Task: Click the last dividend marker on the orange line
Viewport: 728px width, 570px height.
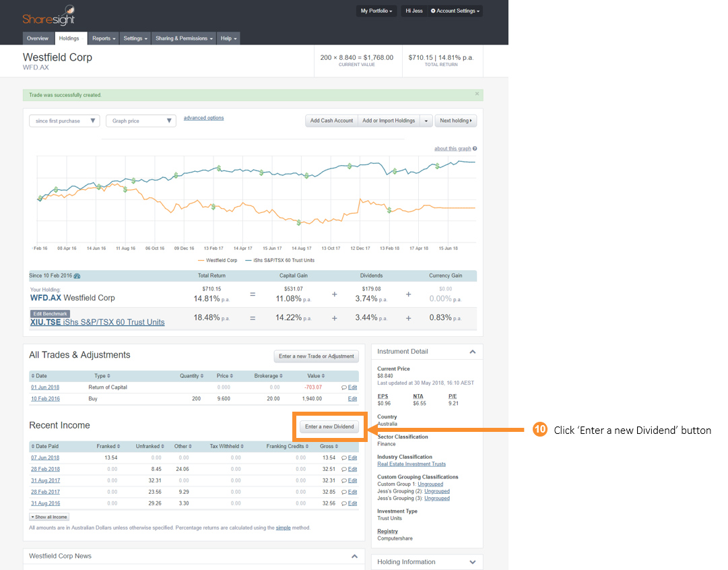Action: point(389,210)
